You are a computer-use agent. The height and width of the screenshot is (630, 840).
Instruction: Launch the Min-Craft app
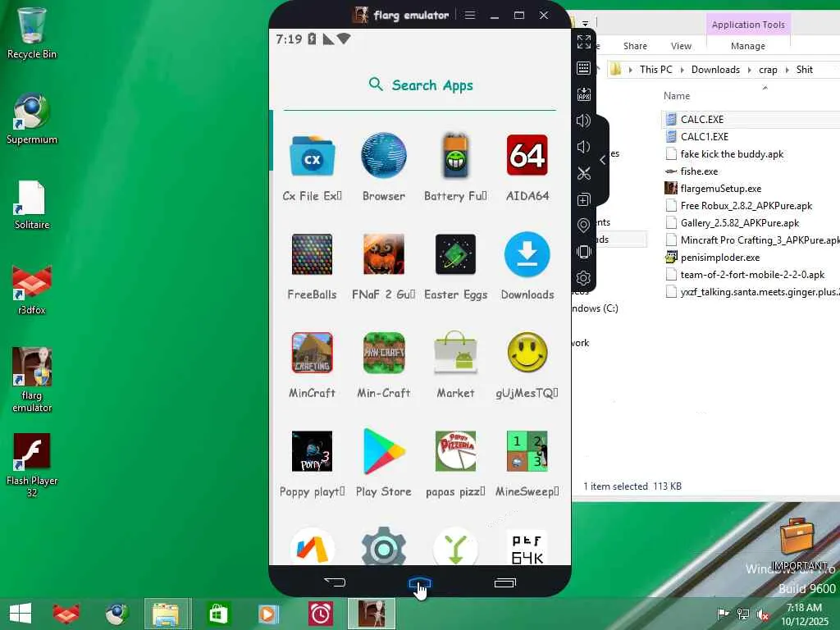384,353
